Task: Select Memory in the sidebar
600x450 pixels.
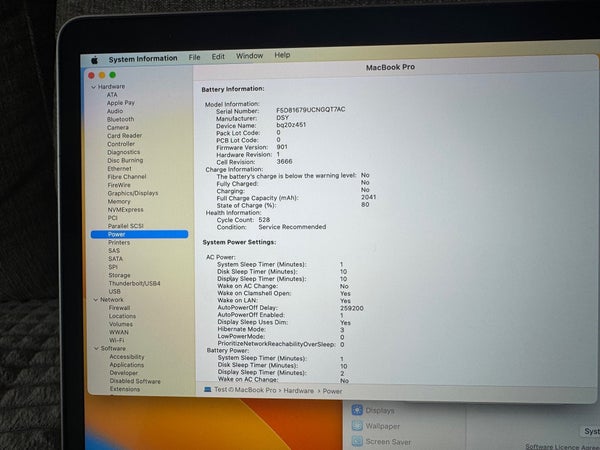Action: click(119, 202)
